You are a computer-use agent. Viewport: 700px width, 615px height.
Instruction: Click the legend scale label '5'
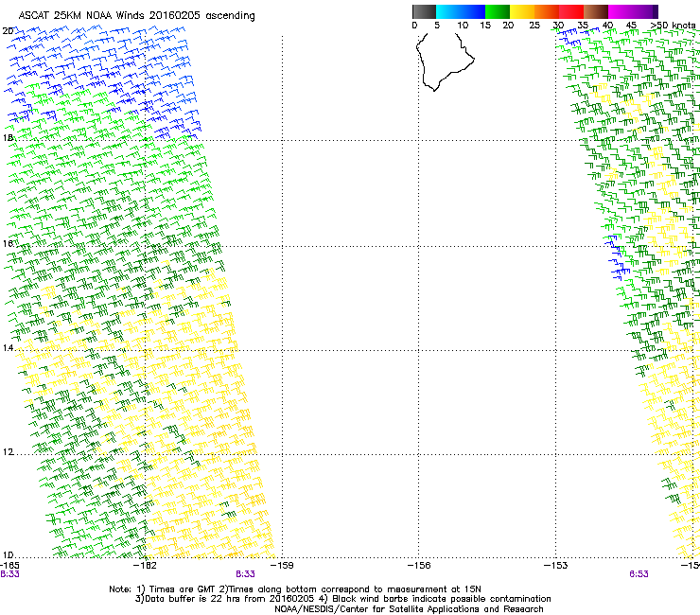coord(437,26)
